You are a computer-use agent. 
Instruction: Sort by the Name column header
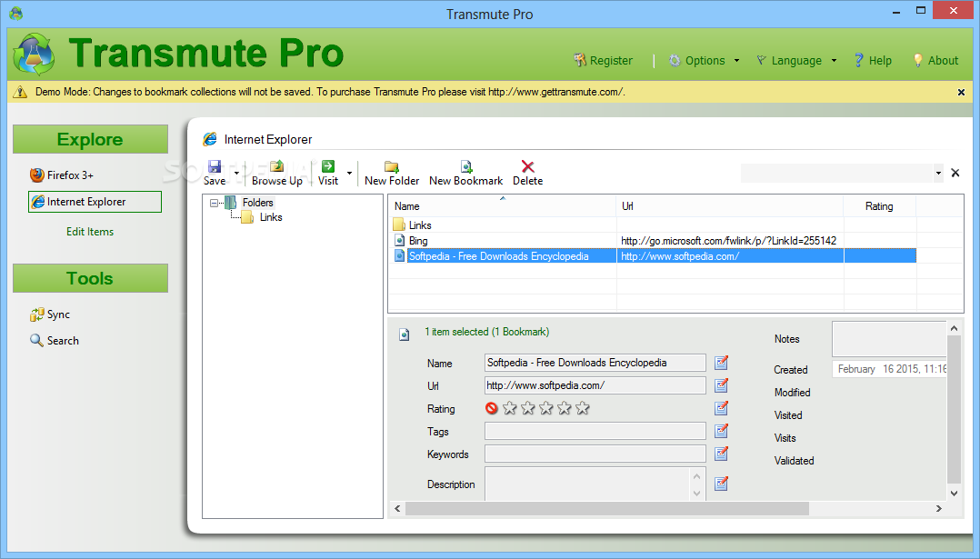coord(502,206)
